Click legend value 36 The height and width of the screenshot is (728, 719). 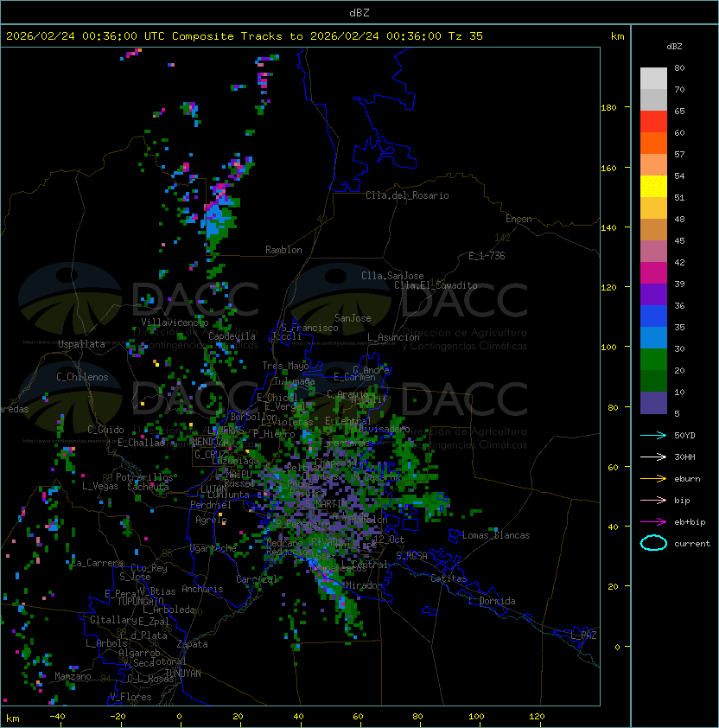pyautogui.click(x=679, y=305)
